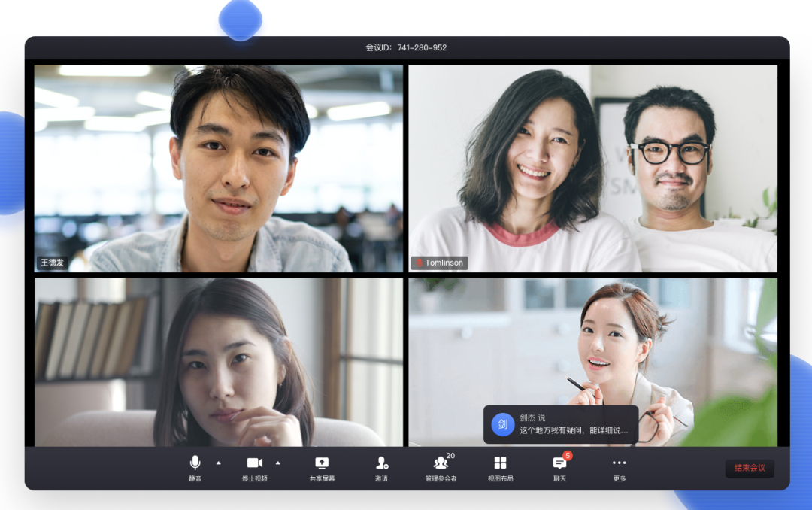
Task: Open the 更多 three-dots menu
Action: point(620,468)
